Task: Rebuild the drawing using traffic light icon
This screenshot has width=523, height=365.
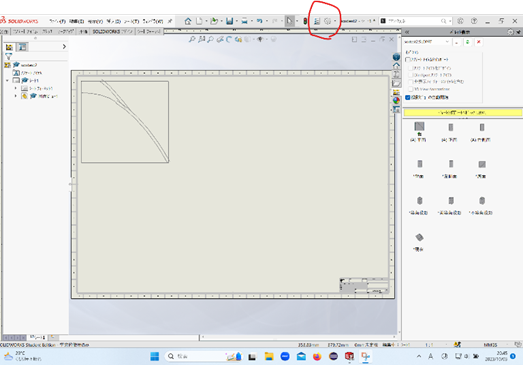Action: coord(305,21)
